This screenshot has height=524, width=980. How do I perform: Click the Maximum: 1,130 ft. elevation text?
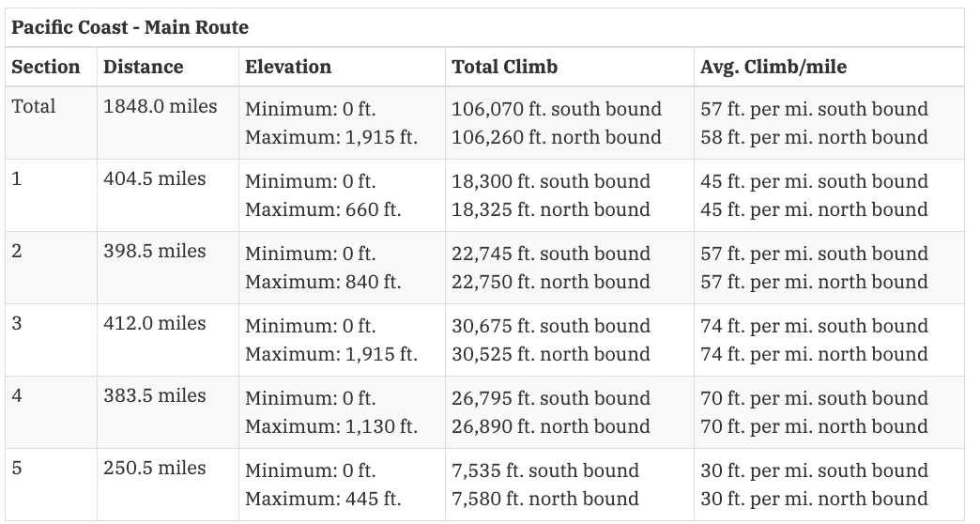(331, 426)
